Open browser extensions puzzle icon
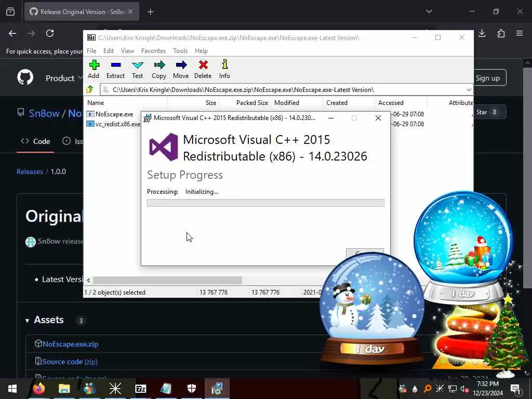 point(501,33)
